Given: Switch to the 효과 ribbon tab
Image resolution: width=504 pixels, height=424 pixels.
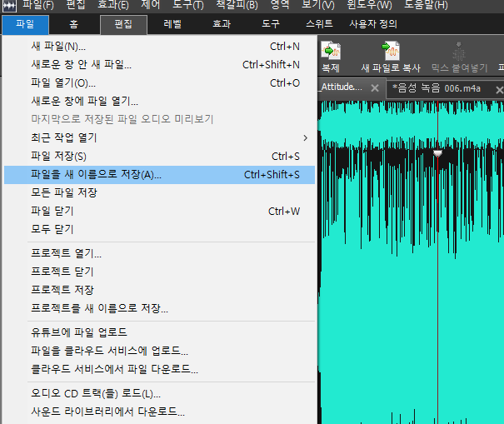Looking at the screenshot, I should coord(222,24).
